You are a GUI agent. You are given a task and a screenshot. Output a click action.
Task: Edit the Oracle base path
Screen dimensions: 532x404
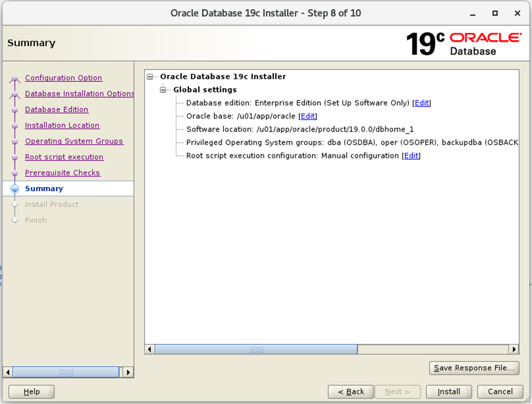tap(308, 116)
